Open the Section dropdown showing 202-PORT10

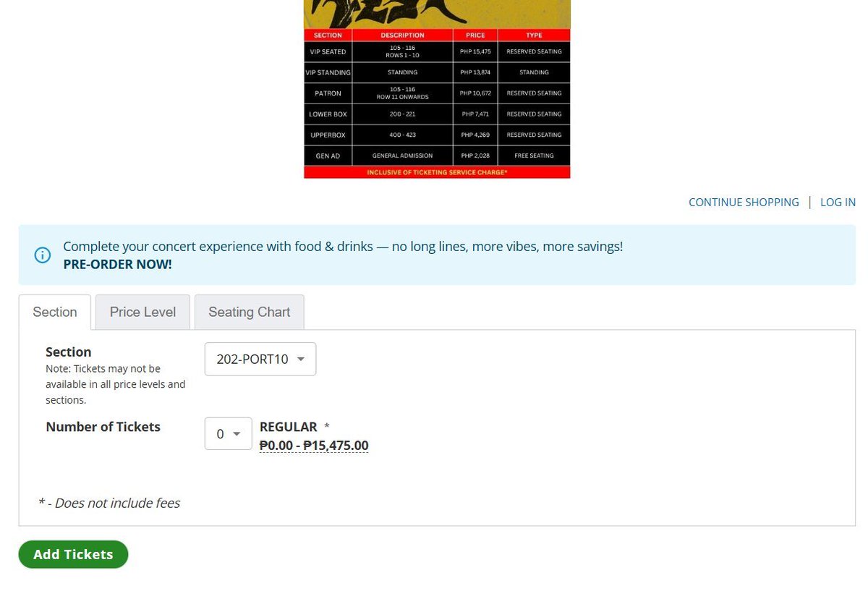(x=260, y=359)
